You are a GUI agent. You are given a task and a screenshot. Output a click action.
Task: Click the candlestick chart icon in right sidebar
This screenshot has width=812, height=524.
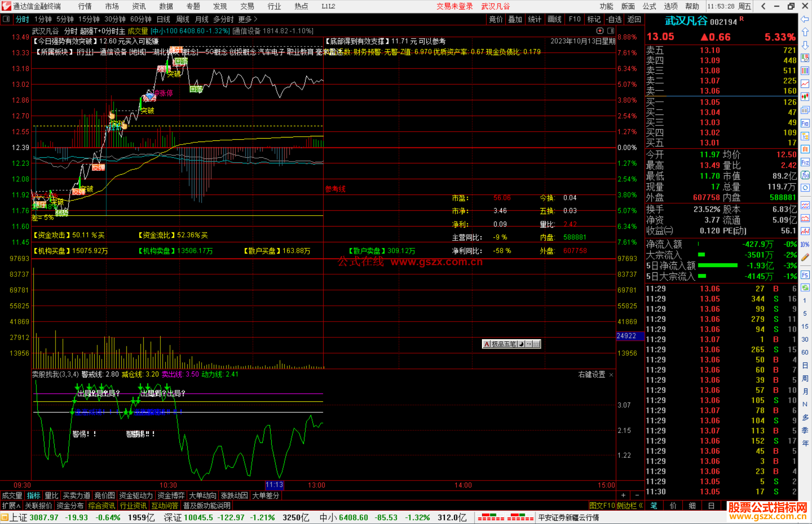pos(805,97)
